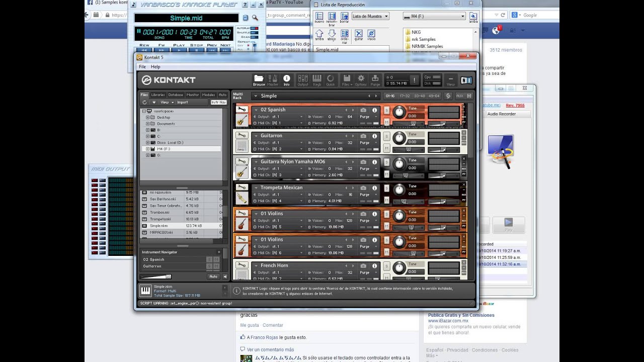
Task: Open the Options gear in Kontakt
Action: click(361, 80)
